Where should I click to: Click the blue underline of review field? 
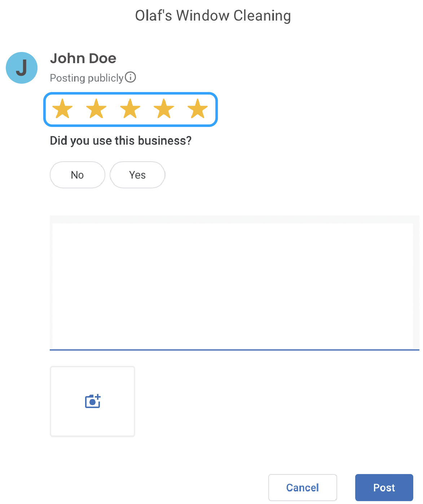[x=234, y=350]
